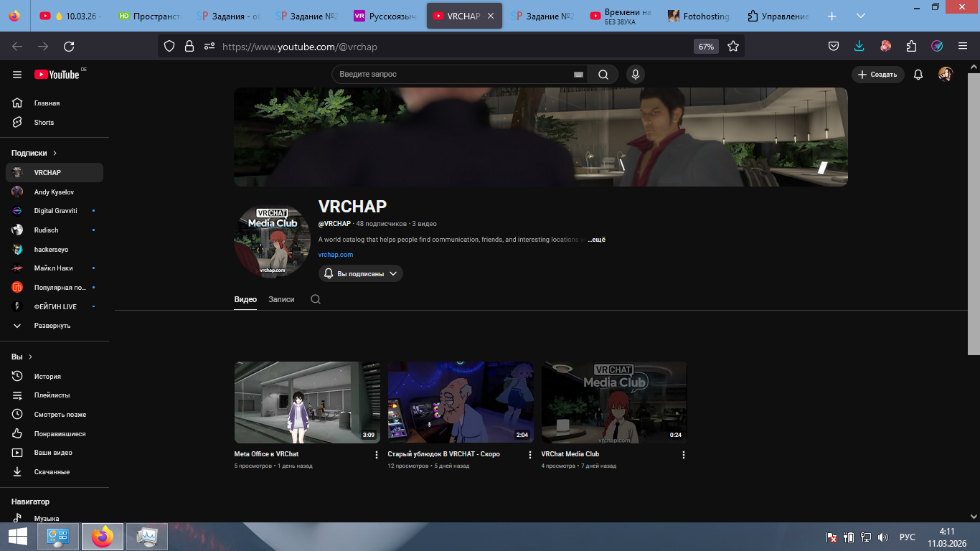The width and height of the screenshot is (980, 551).
Task: Expand the Подписки section header
Action: [x=34, y=153]
